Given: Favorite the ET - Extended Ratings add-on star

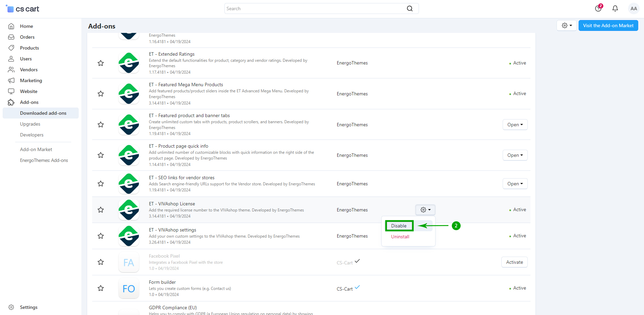Looking at the screenshot, I should [101, 63].
